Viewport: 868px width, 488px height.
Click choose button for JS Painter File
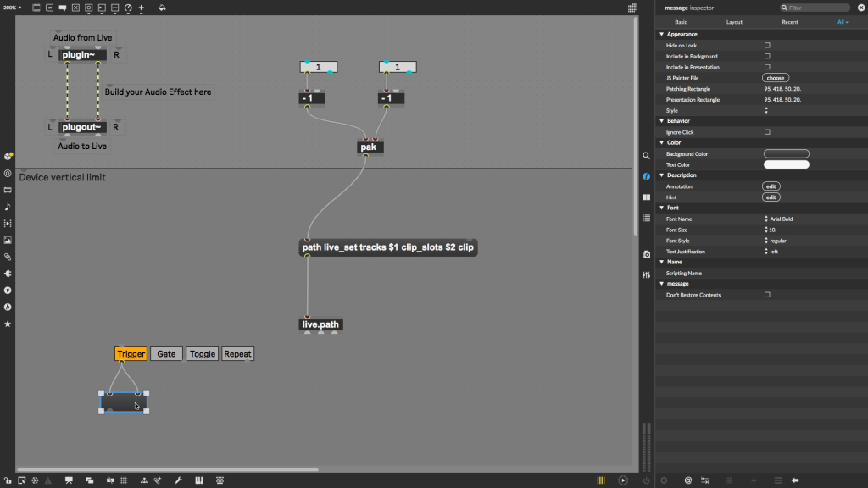pyautogui.click(x=776, y=78)
